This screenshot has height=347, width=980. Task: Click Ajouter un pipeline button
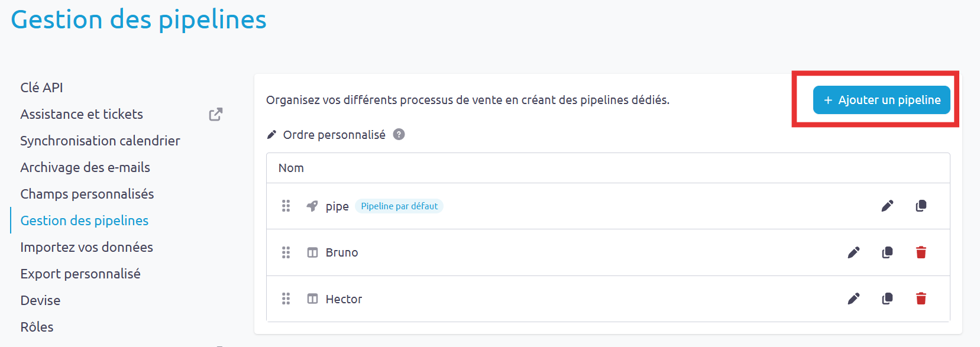point(881,100)
